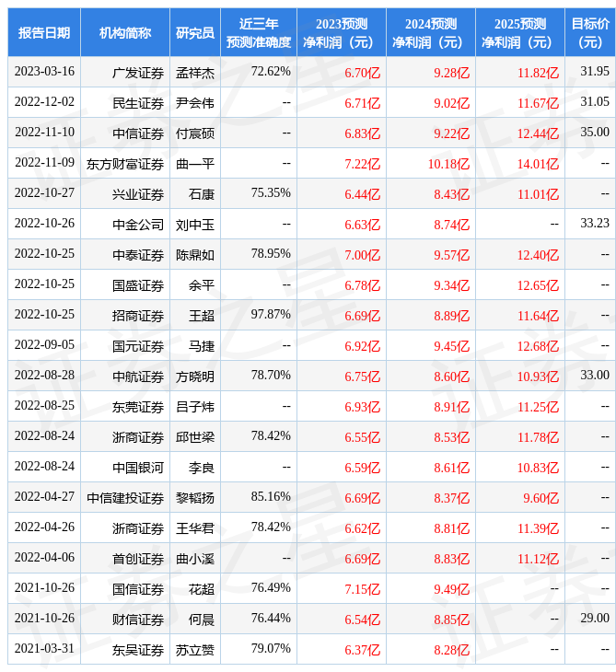Image resolution: width=616 pixels, height=672 pixels.
Task: Click accuracy value 75.35%
Action: 271,193
